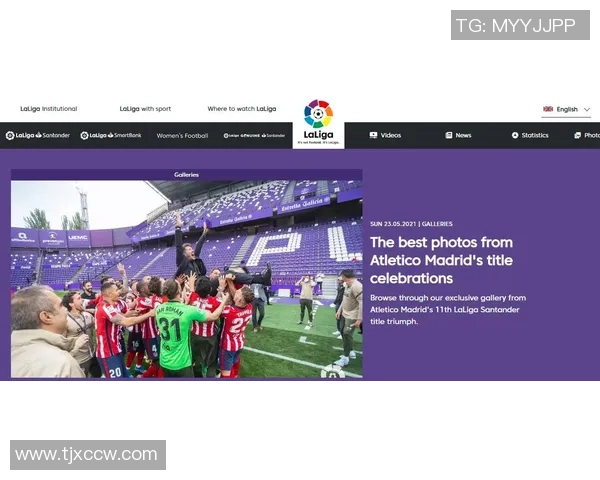Expand the English language dropdown
This screenshot has height=480, width=600.
click(566, 109)
